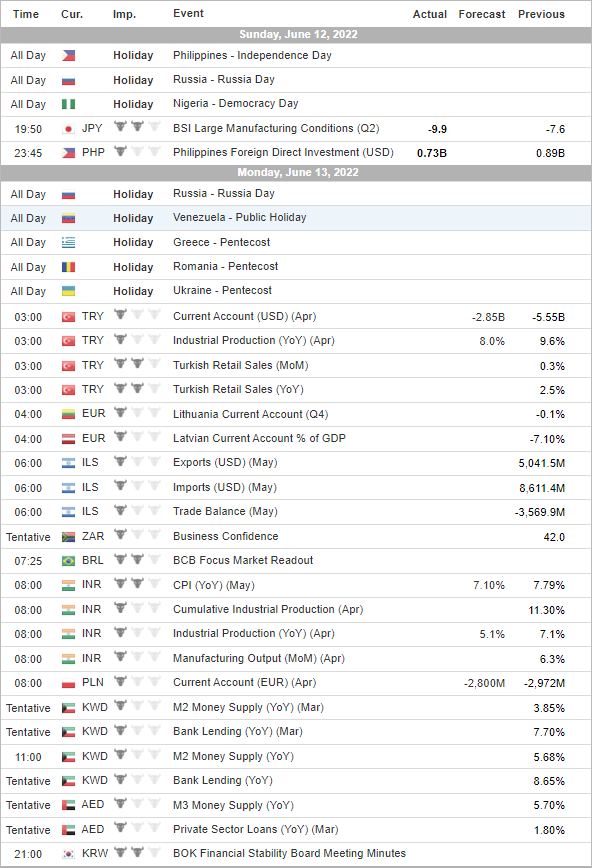Screen dimensions: 595x868
Task: Click the Nigeria flag in the Democracy Day row
Action: (69, 104)
